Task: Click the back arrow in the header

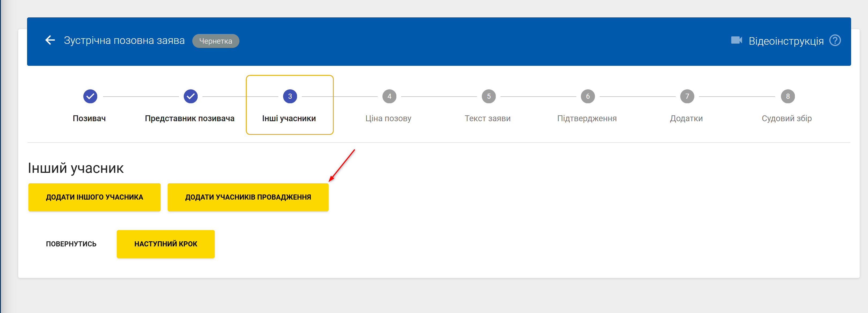Action: [x=50, y=40]
